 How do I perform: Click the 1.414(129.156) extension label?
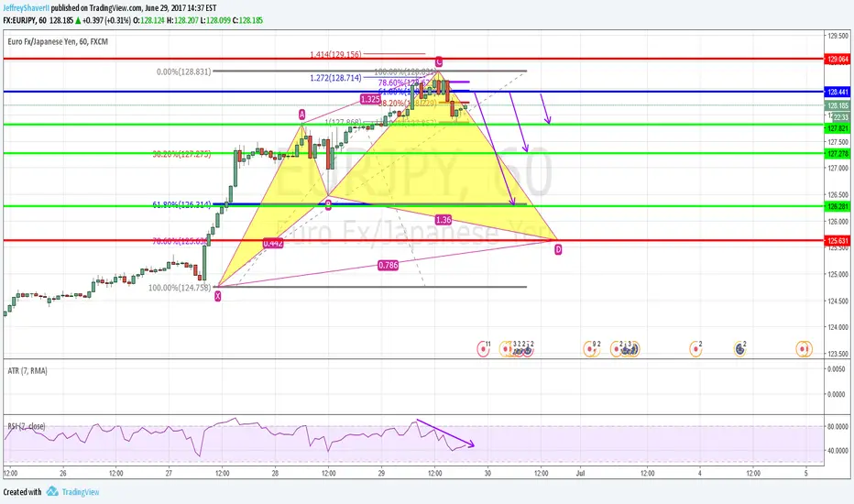(x=335, y=54)
